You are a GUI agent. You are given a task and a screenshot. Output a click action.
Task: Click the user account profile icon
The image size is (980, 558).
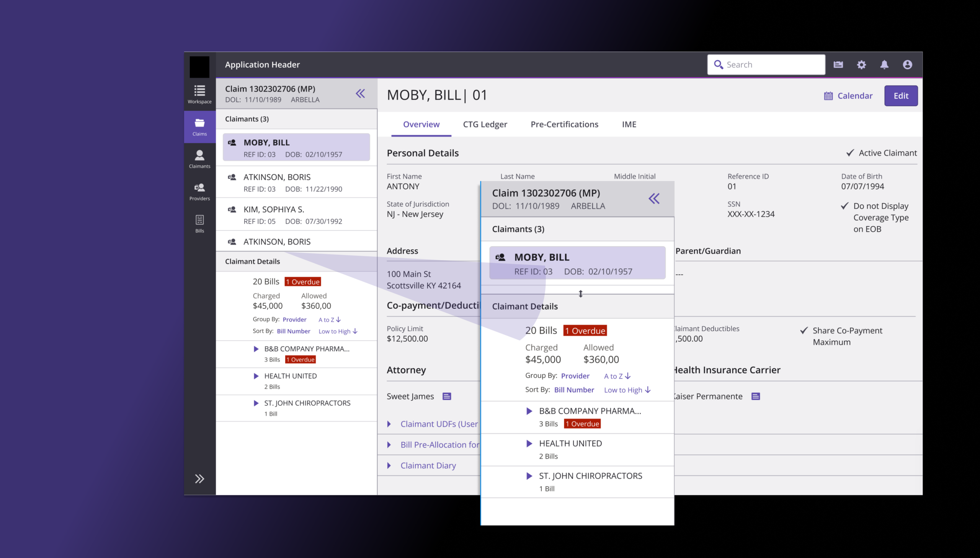tap(907, 65)
